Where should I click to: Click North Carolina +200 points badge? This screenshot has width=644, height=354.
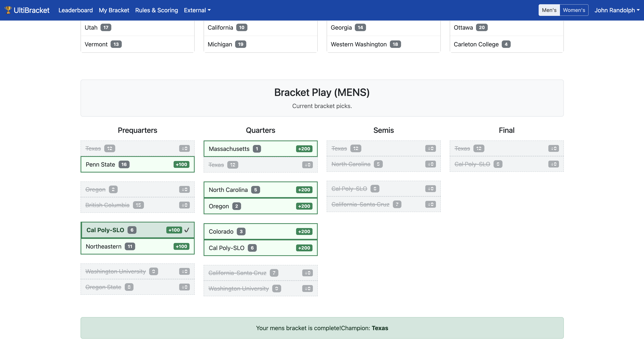(x=304, y=190)
